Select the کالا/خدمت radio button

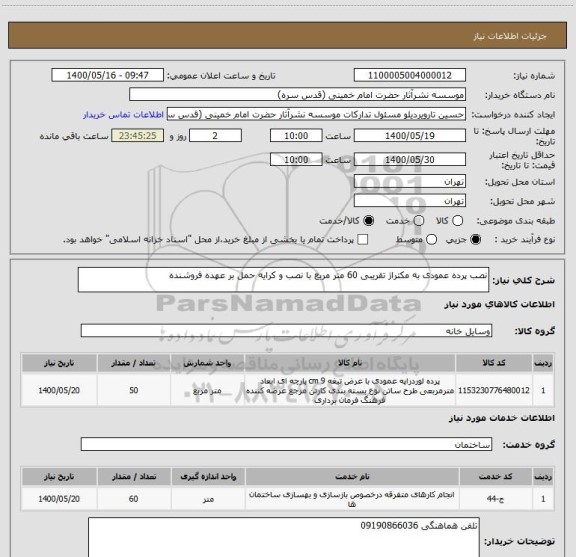click(368, 221)
